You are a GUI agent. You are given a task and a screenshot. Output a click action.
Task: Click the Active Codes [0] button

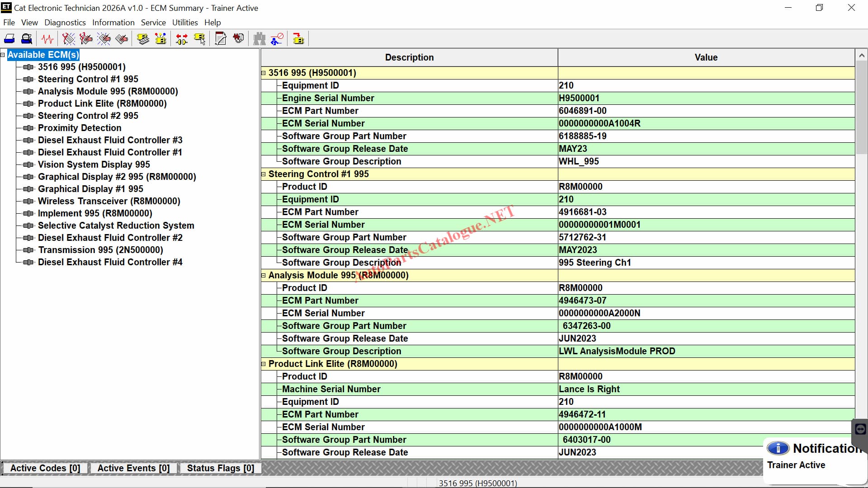(x=45, y=468)
